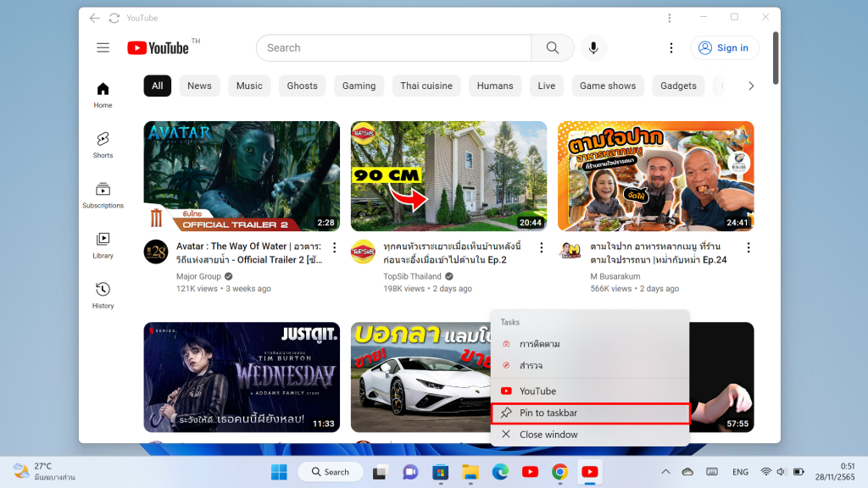868x488 pixels.
Task: Select the Thai cuisine chip
Action: [x=426, y=86]
